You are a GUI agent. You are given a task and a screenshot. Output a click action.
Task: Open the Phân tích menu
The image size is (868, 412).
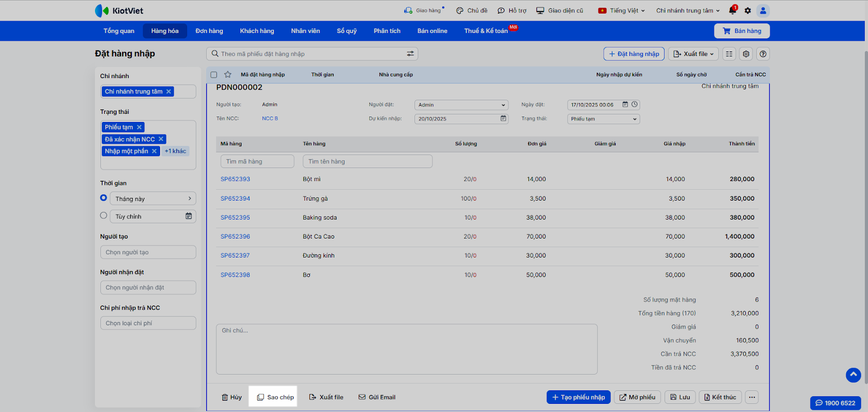pyautogui.click(x=387, y=31)
